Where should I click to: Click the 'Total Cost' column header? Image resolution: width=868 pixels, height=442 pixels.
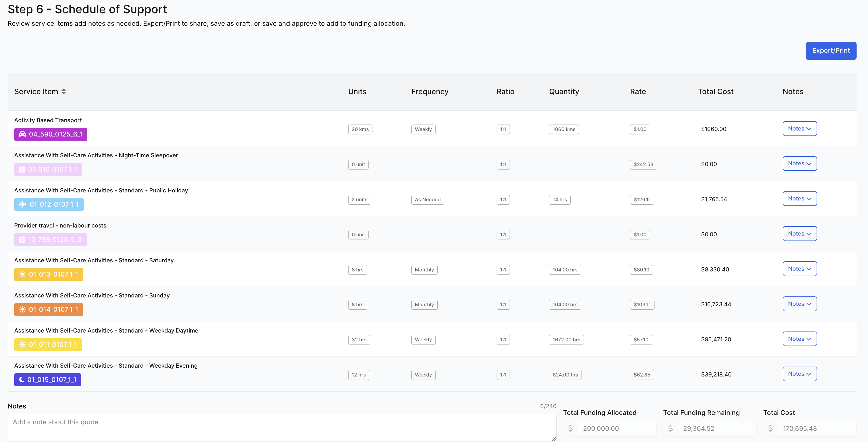715,92
